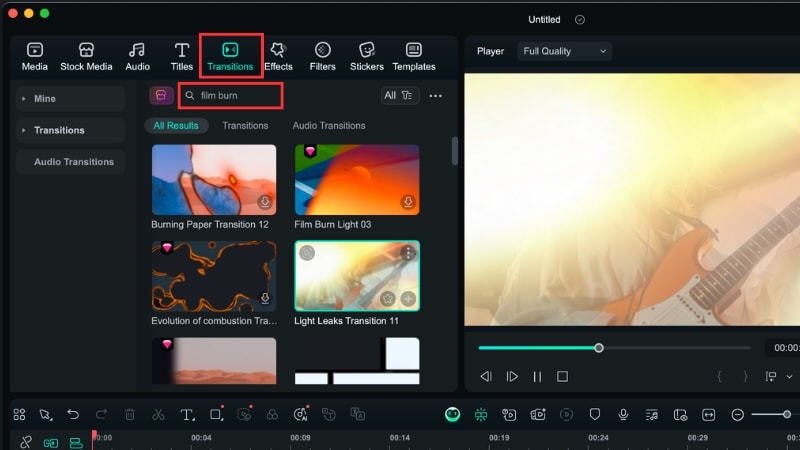Viewport: 800px width, 450px height.
Task: Click the 'film burn' search field
Action: click(231, 95)
